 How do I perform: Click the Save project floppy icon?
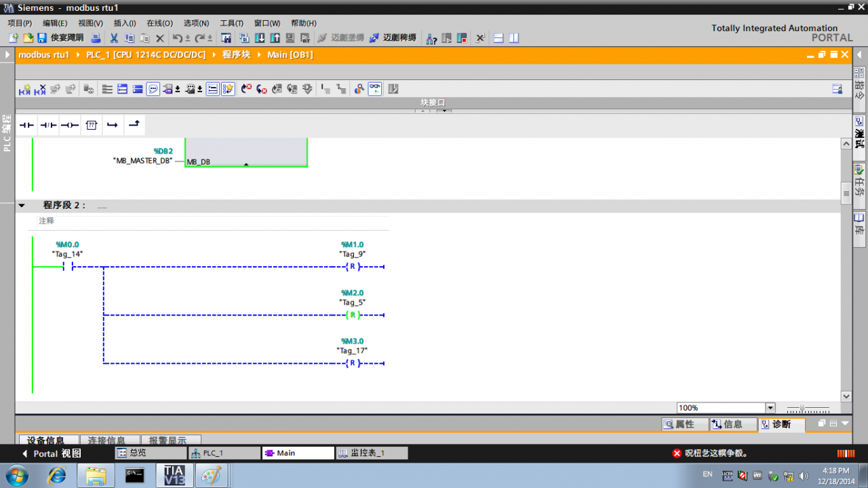[x=42, y=38]
